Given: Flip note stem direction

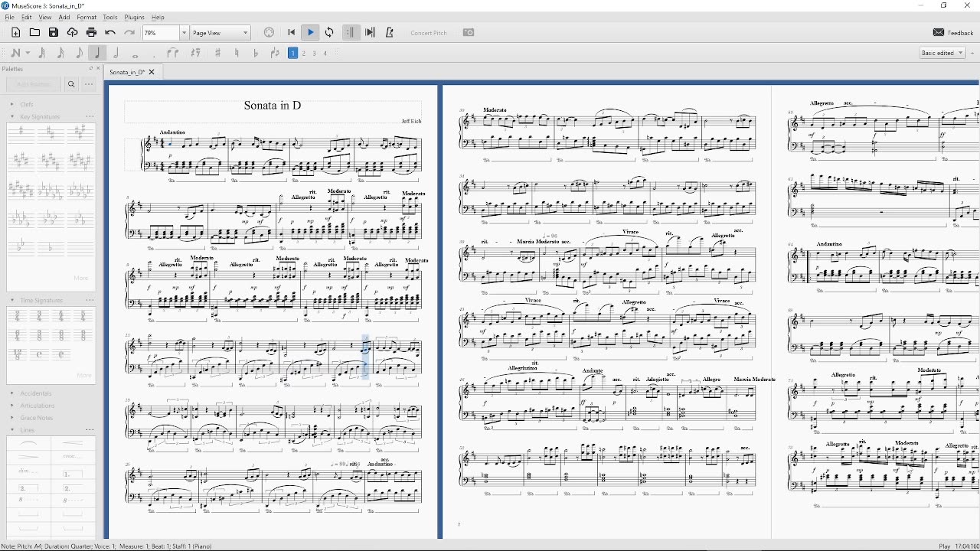Looking at the screenshot, I should click(275, 53).
